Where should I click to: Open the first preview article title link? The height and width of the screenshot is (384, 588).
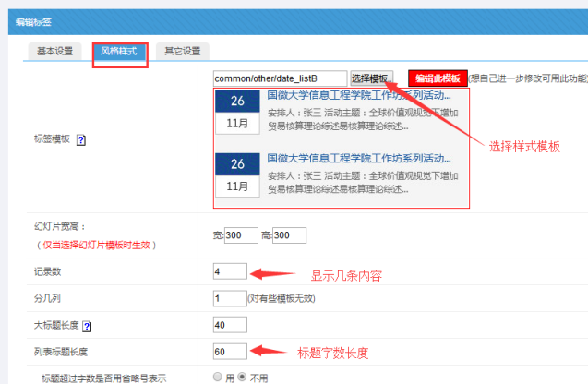(x=359, y=94)
